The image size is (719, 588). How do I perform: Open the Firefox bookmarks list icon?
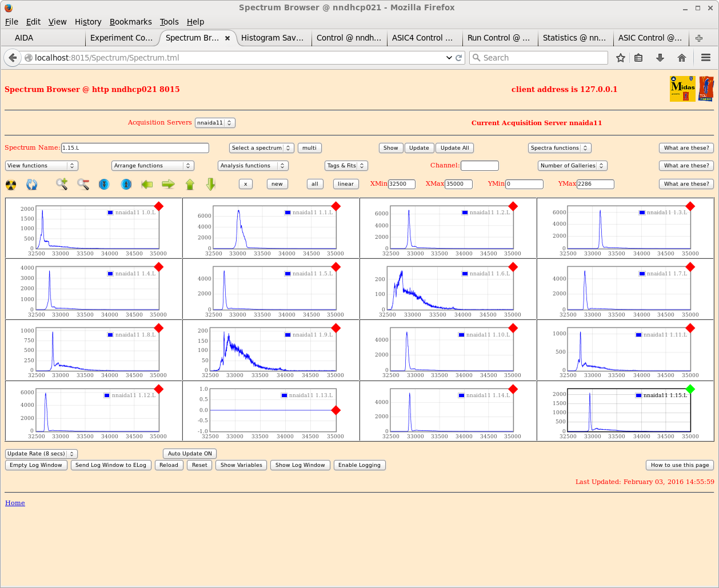point(639,58)
